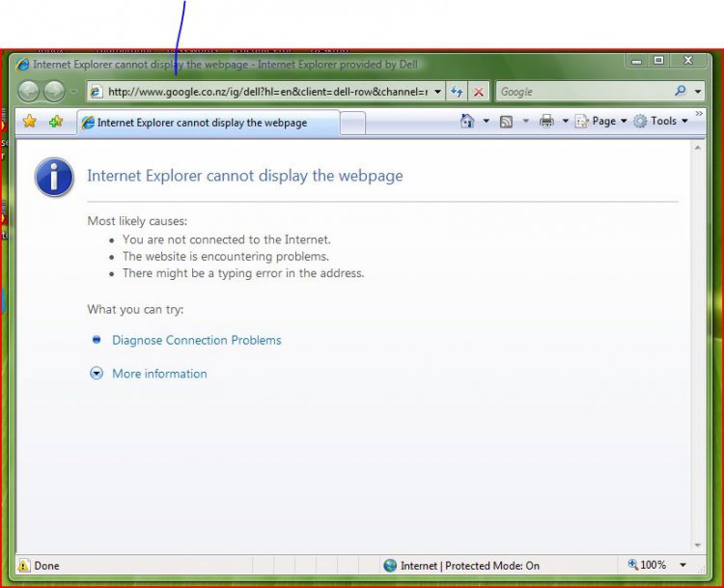Viewport: 724px width, 588px height.
Task: Click 'You are not connected to the Internet.'
Action: 227,239
